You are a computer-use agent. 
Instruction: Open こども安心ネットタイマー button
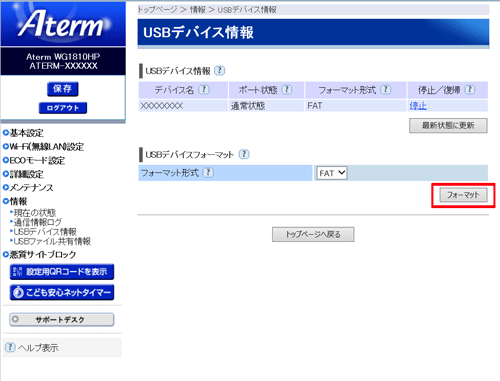[x=62, y=292]
